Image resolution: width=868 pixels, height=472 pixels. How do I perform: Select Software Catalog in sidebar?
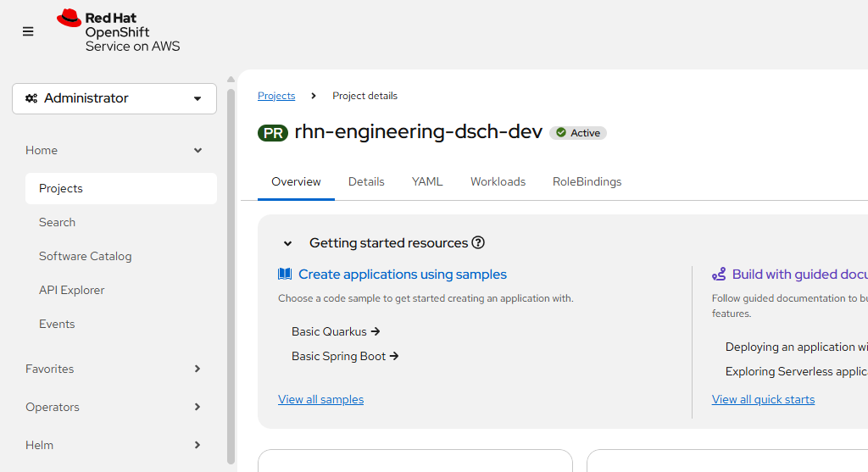(86, 257)
